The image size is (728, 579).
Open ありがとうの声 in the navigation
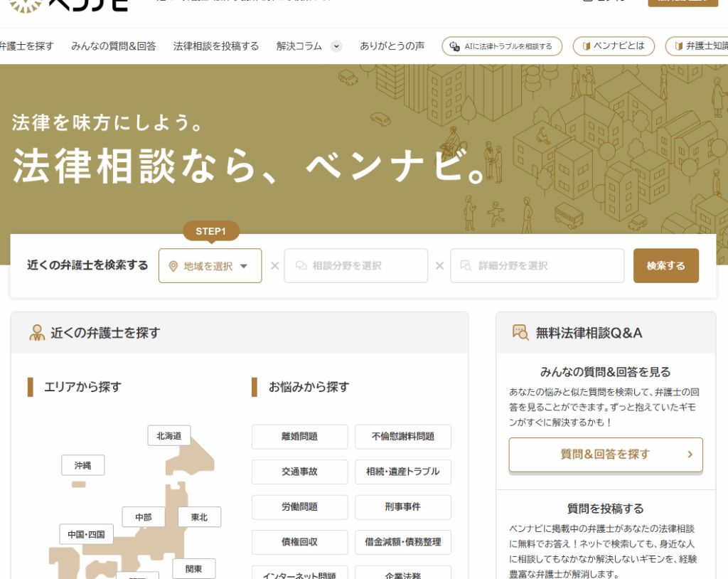coord(392,46)
